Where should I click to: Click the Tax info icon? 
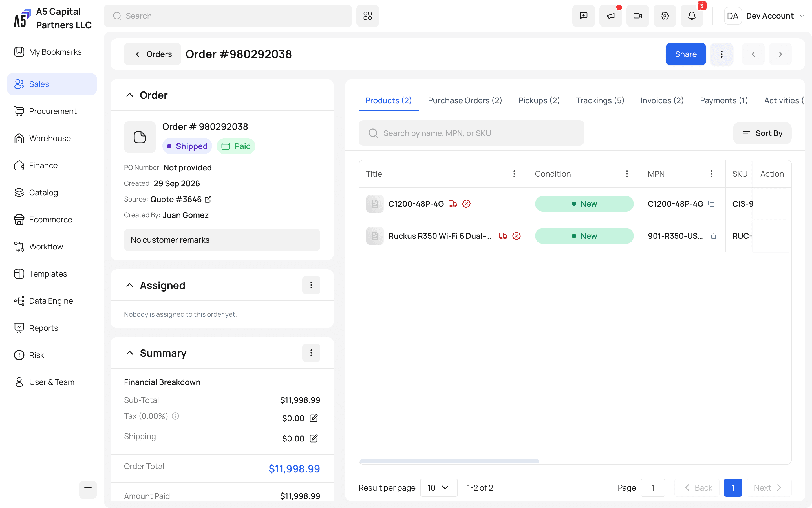pos(175,416)
